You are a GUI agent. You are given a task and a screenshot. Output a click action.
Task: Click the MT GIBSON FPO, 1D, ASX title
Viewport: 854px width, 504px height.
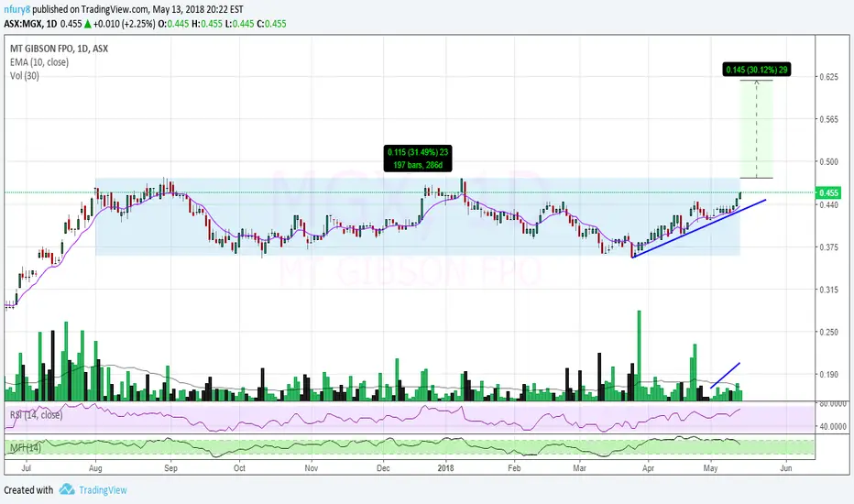[x=59, y=49]
